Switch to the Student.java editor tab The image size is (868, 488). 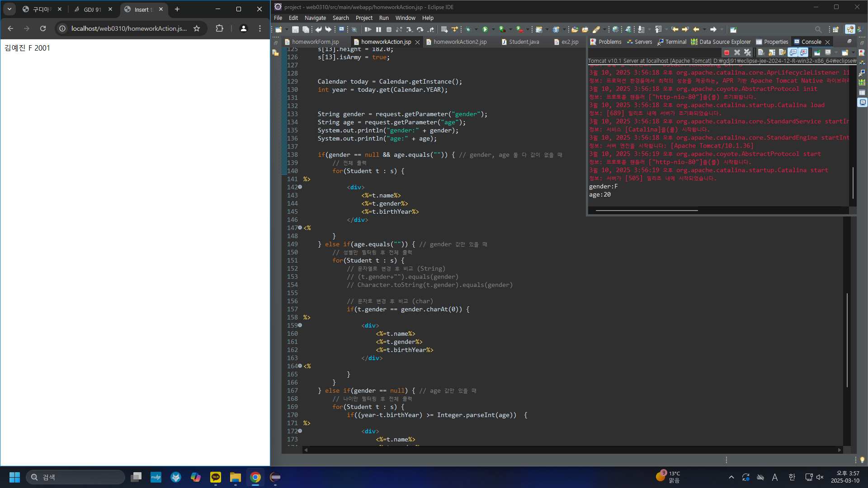point(524,42)
